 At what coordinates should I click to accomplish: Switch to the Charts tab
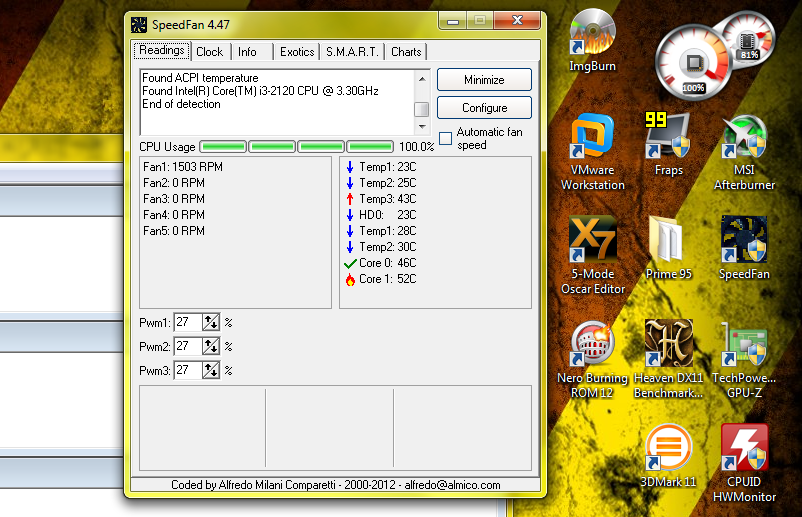406,52
